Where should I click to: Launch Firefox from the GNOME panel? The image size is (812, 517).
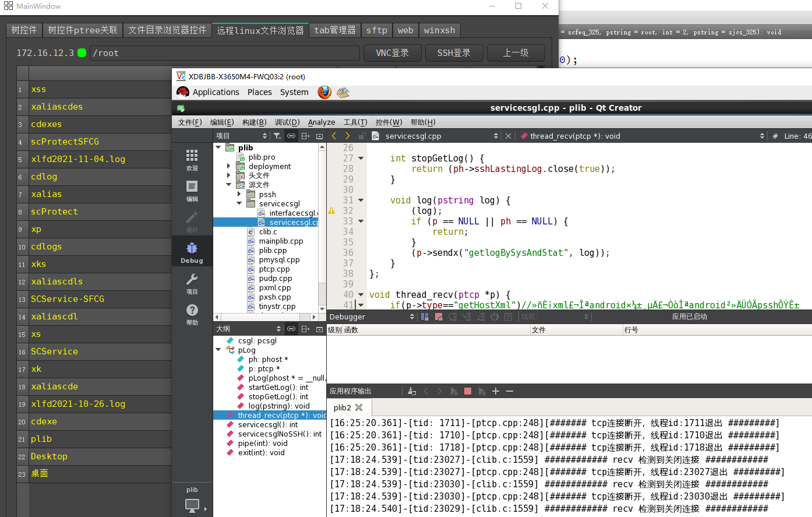click(x=324, y=92)
